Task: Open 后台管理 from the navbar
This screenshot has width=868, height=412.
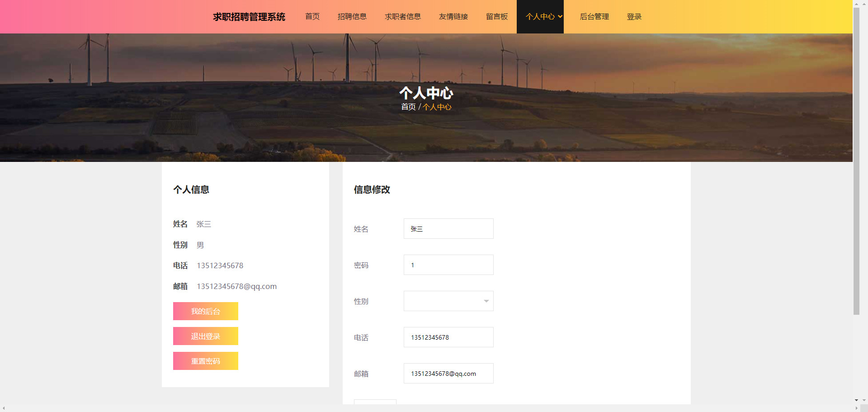Action: (594, 17)
